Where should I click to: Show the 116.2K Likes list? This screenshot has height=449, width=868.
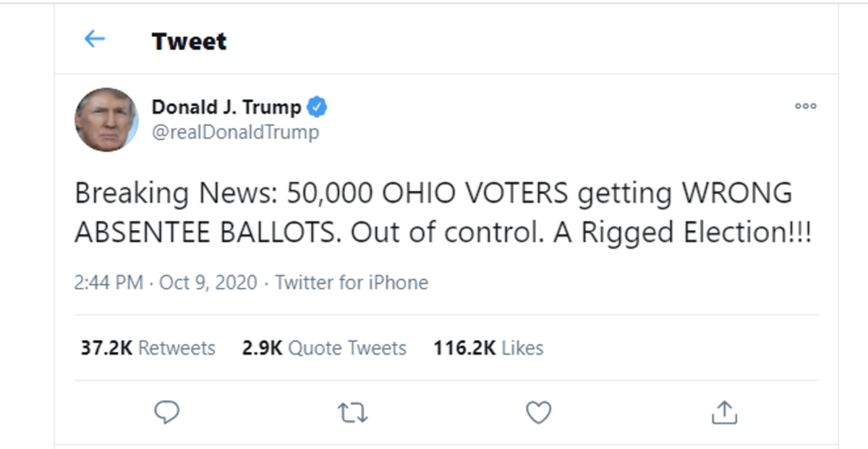click(x=488, y=348)
